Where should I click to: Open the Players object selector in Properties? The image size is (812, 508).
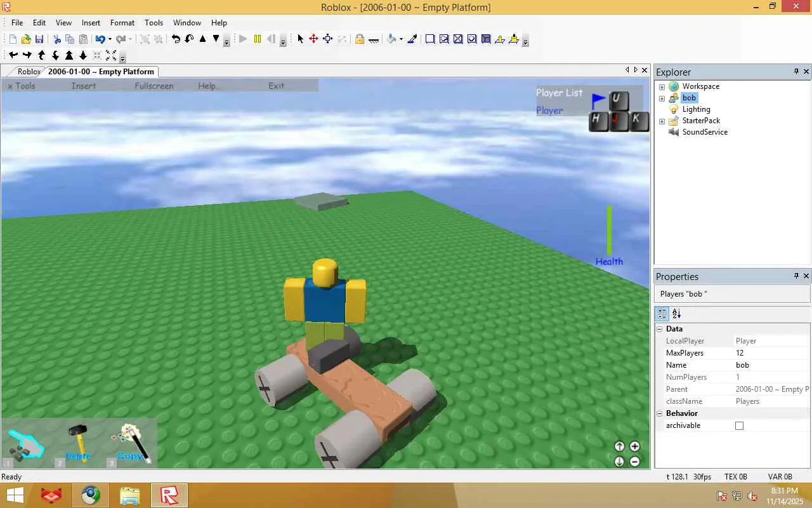point(733,294)
